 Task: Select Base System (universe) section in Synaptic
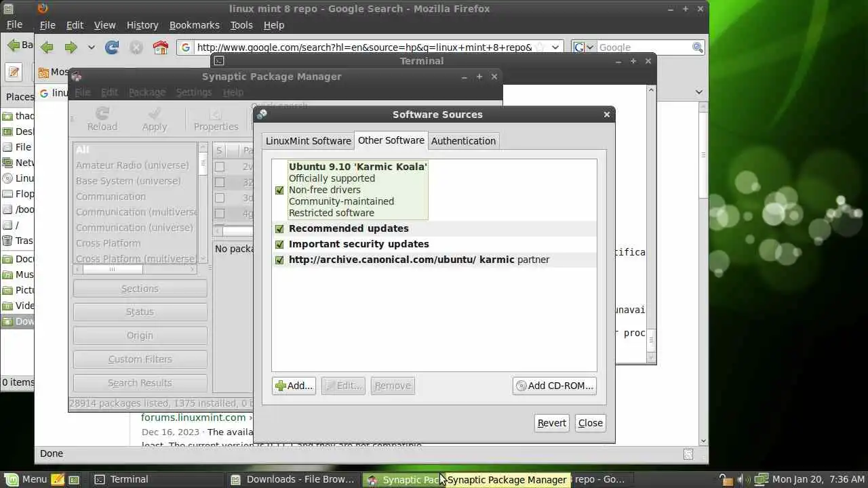click(x=128, y=181)
